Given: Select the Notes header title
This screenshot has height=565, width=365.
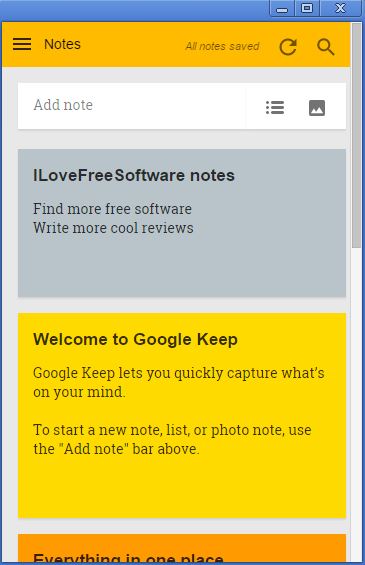Looking at the screenshot, I should [x=62, y=44].
